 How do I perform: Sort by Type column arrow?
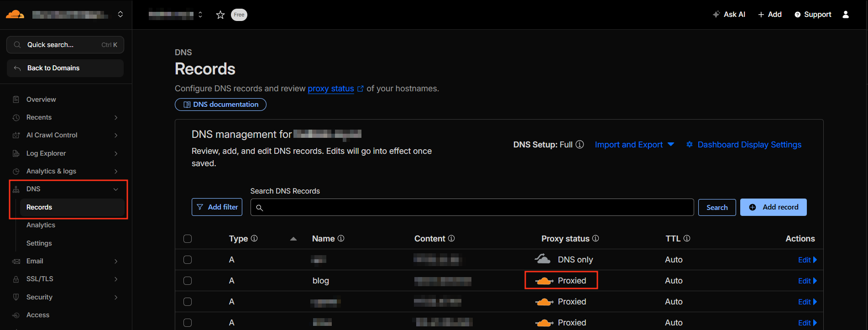[x=293, y=239]
